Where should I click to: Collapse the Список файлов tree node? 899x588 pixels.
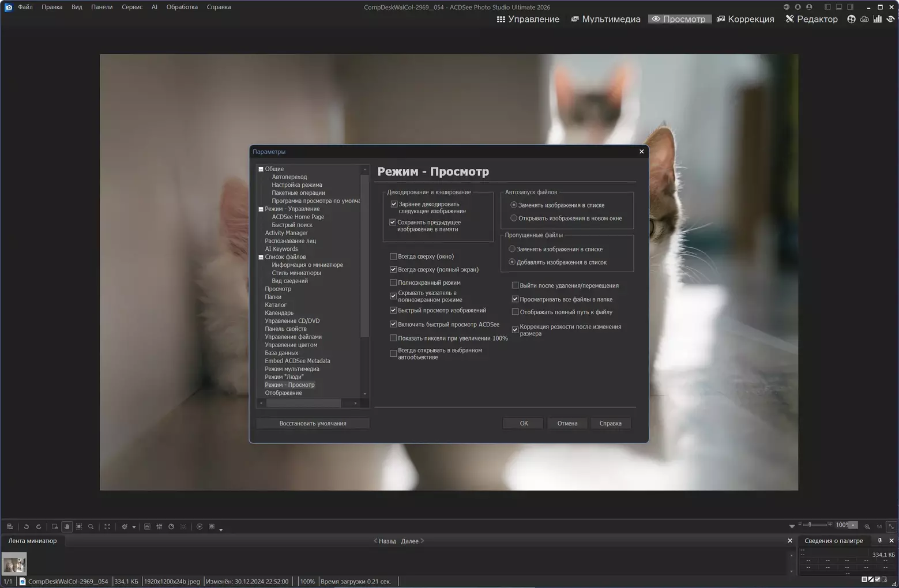pyautogui.click(x=261, y=257)
